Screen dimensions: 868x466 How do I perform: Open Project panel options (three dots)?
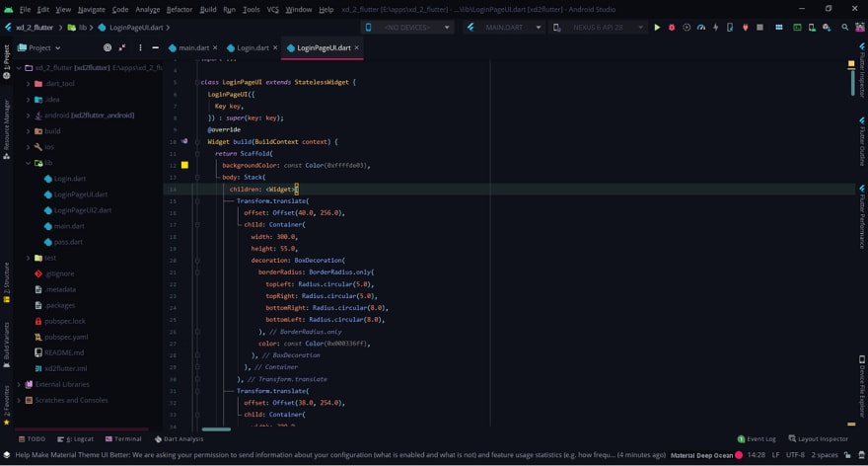[x=140, y=47]
